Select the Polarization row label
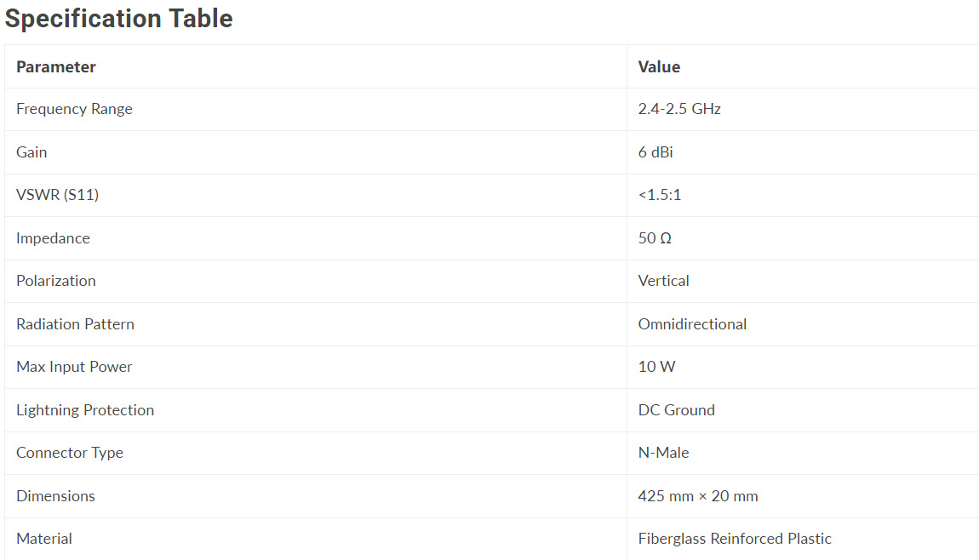Screen dimensions: 979x560 tap(56, 281)
